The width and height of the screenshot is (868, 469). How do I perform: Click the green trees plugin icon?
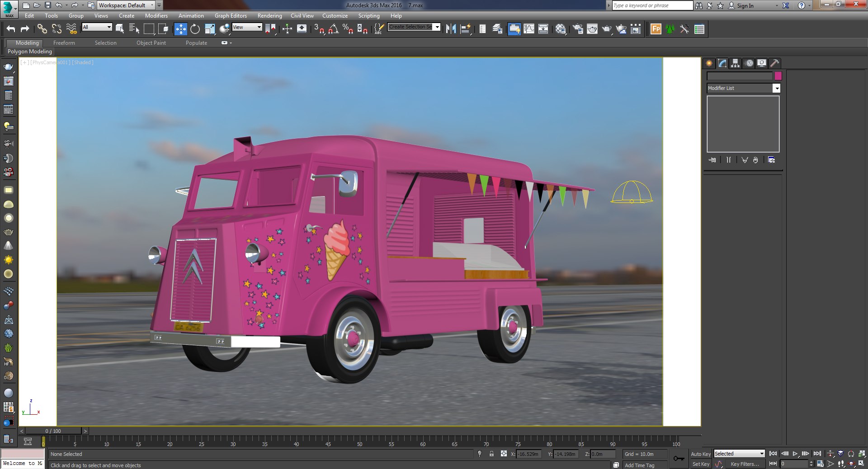(670, 29)
